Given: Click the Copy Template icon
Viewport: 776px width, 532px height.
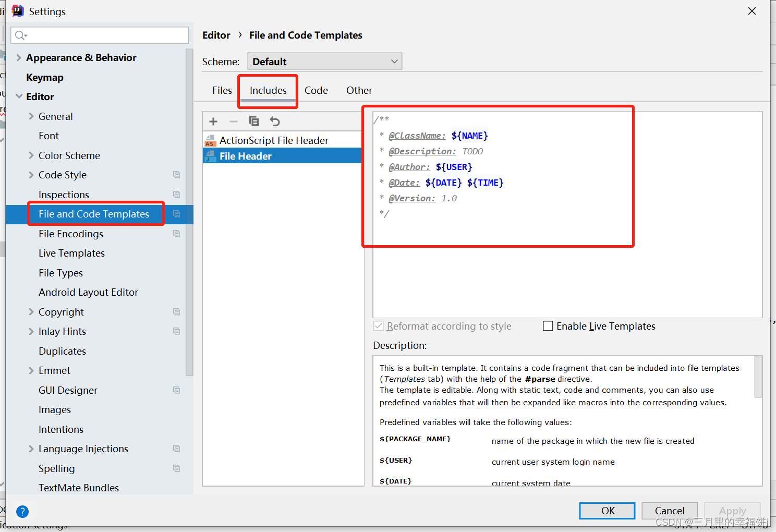Looking at the screenshot, I should tap(254, 122).
